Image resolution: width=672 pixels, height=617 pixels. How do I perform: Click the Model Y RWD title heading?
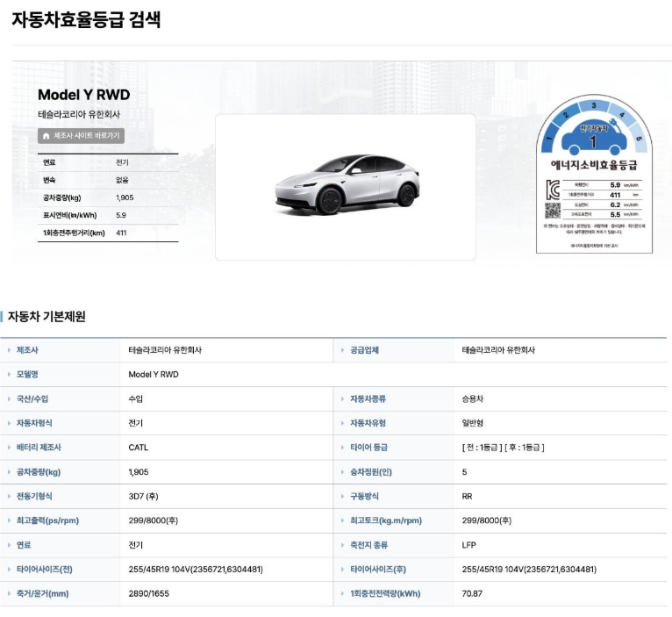[x=84, y=95]
